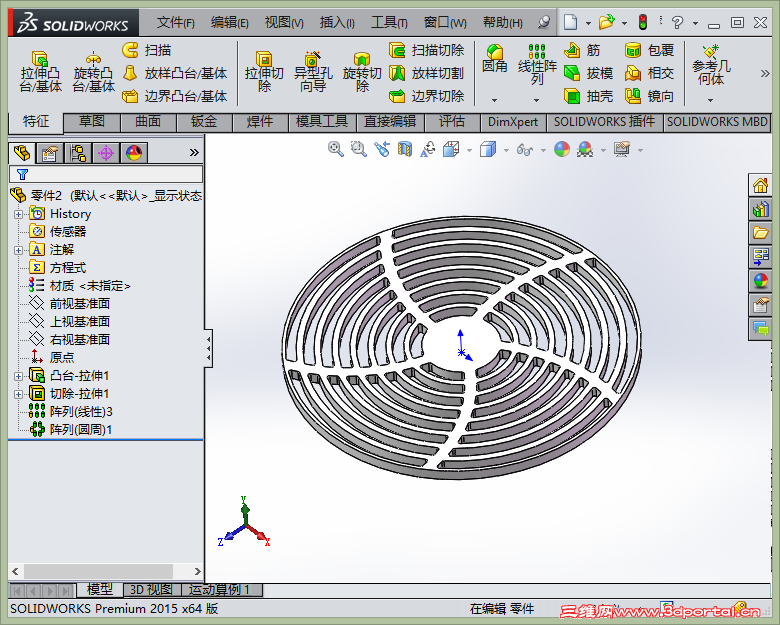Click the feature tree horizontal scrollbar
Screen dimensions: 780x625
coord(106,571)
